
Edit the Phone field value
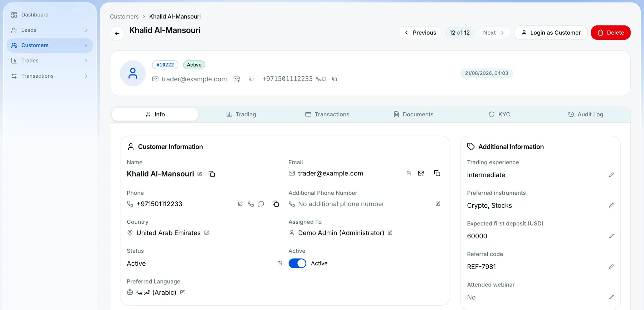[240, 204]
